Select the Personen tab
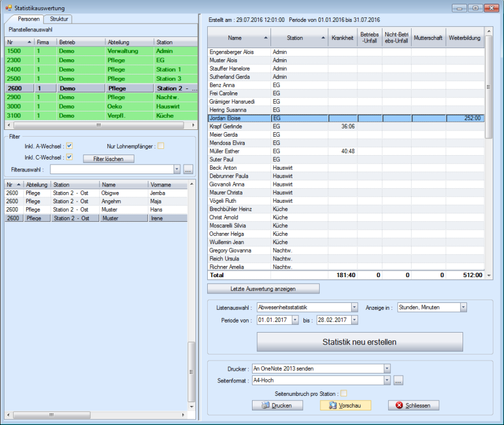504x425 pixels. 29,19
